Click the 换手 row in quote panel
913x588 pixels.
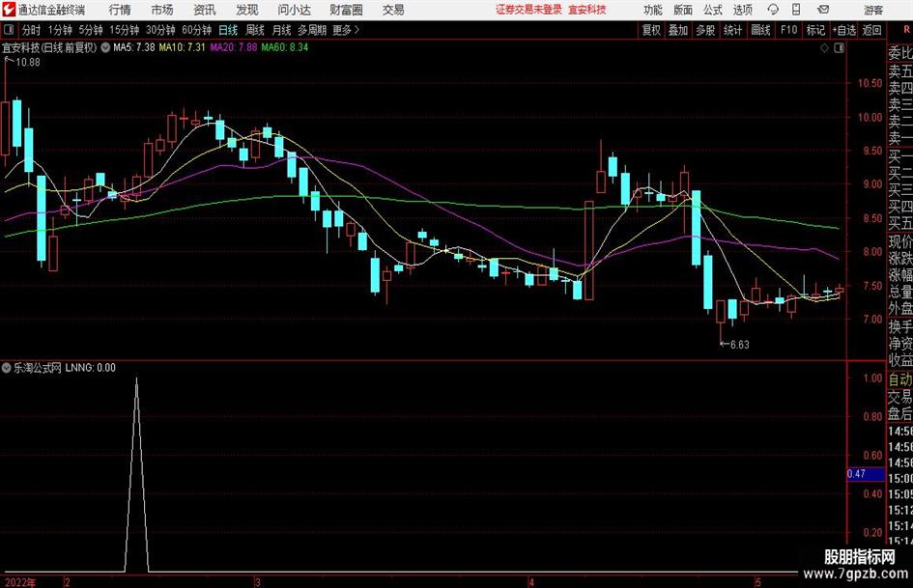pyautogui.click(x=900, y=326)
